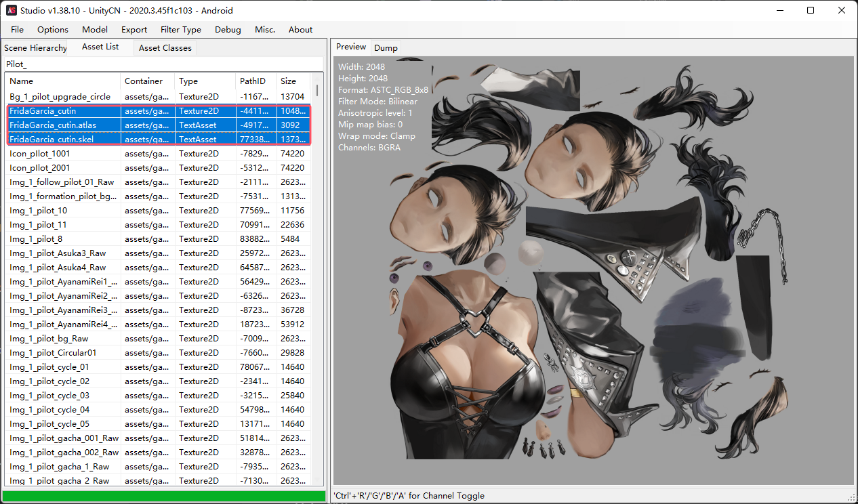Select the Img_1_pilot_cycle_02 row

(x=158, y=381)
